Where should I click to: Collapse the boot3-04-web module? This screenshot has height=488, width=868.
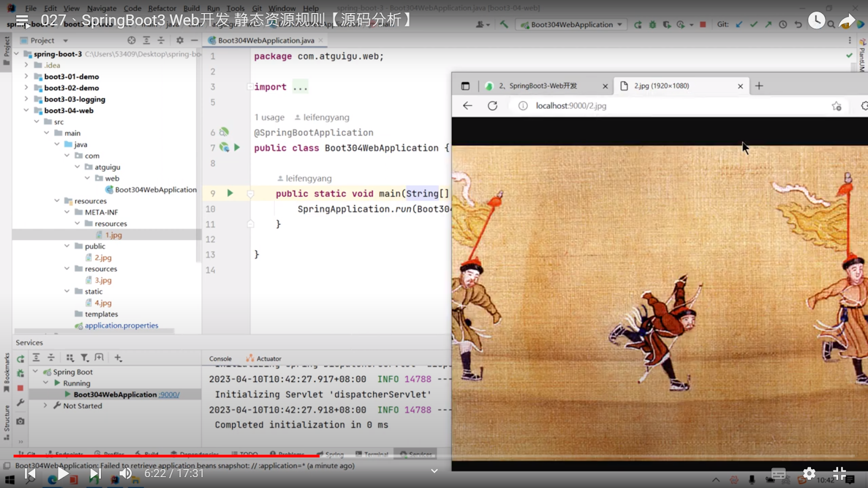coord(26,110)
